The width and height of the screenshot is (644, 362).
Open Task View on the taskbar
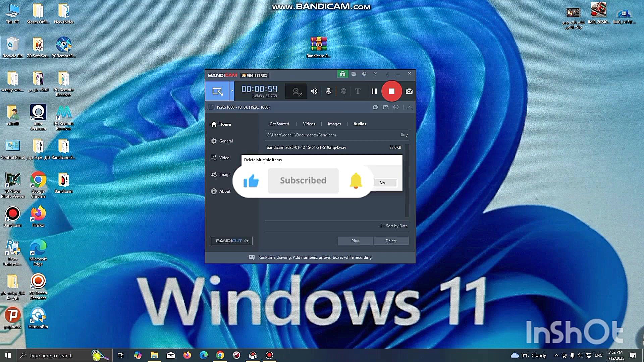[121, 355]
